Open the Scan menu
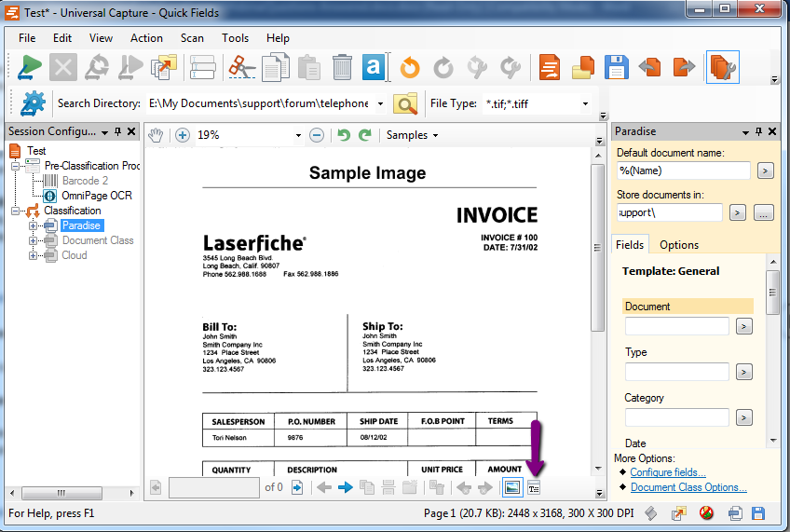This screenshot has height=532, width=790. [192, 38]
